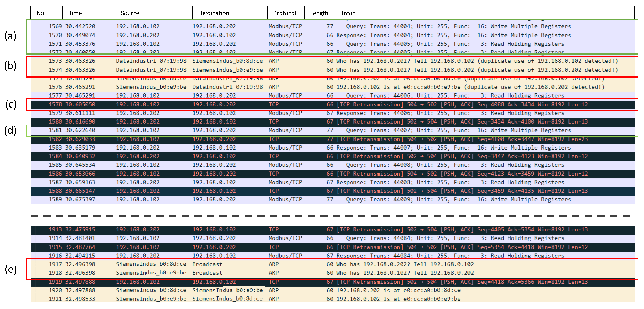The height and width of the screenshot is (309, 644).
Task: Select packet 1573 ARP duplicate detection row
Action: pyautogui.click(x=325, y=61)
